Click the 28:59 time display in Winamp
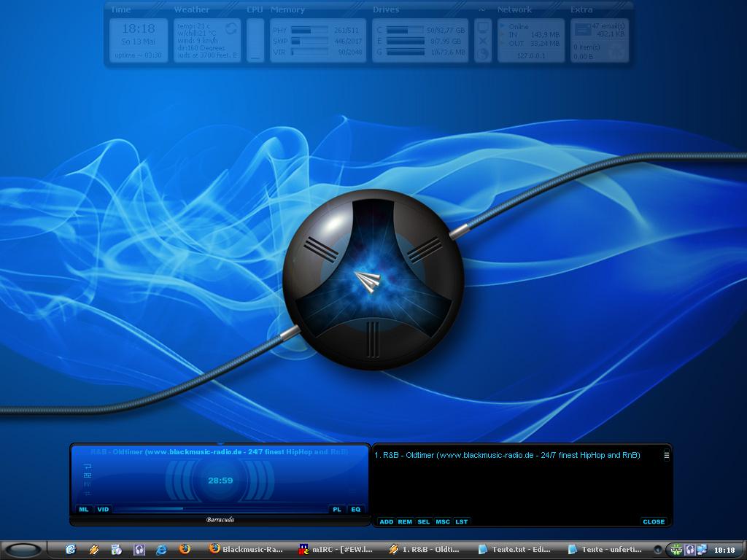The image size is (747, 560). (x=220, y=481)
